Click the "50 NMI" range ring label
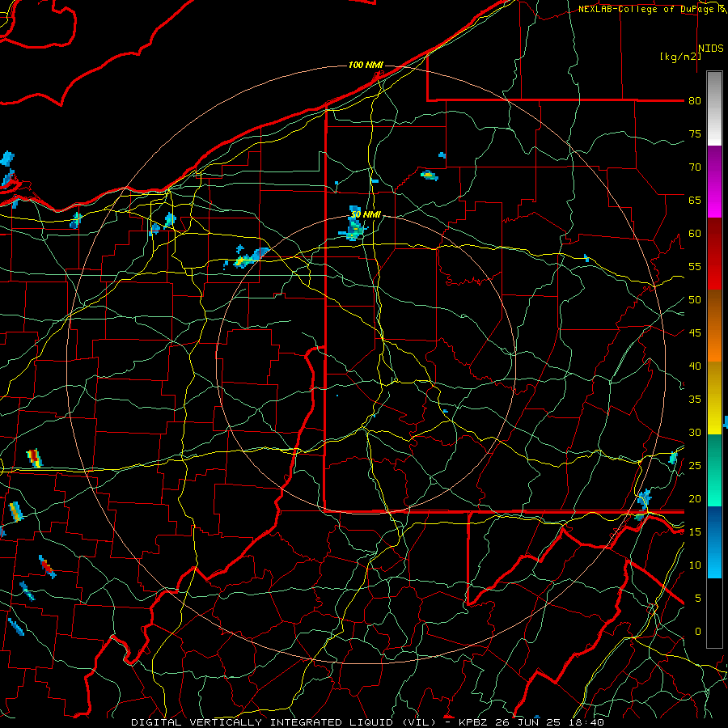 point(366,214)
